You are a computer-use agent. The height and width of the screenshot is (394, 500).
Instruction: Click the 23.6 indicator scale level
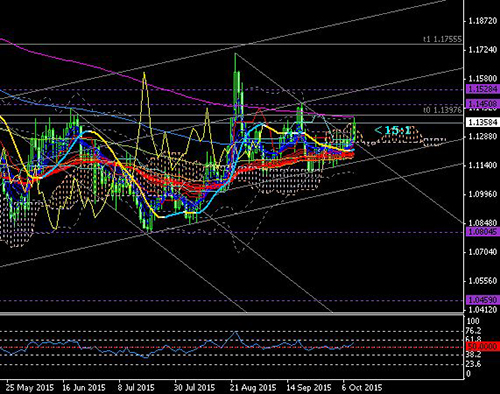tap(474, 364)
